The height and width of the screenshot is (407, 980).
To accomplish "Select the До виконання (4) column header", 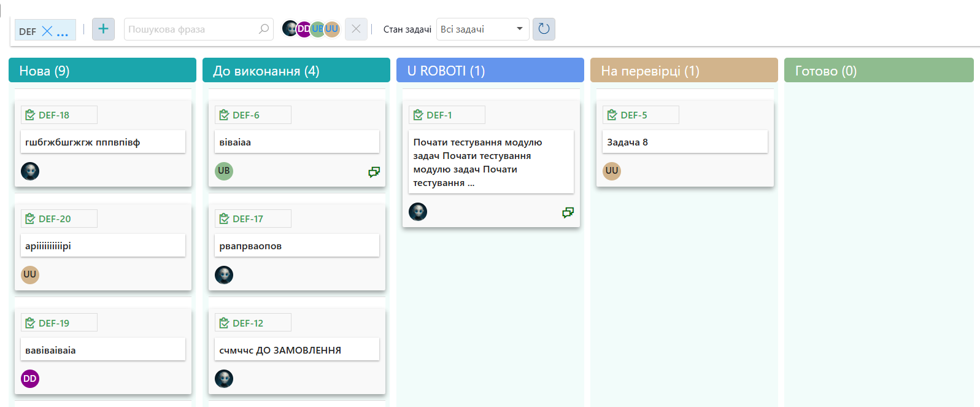I will coord(296,71).
